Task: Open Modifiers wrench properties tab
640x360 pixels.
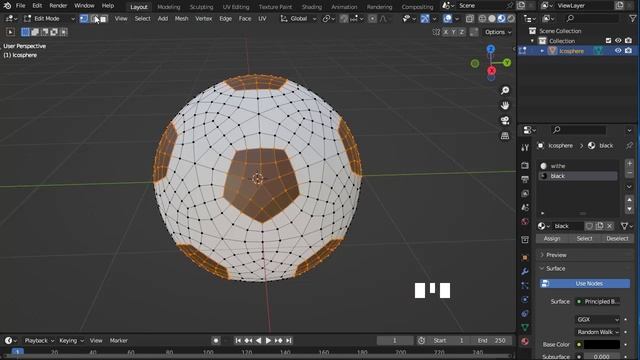Action: 525,272
